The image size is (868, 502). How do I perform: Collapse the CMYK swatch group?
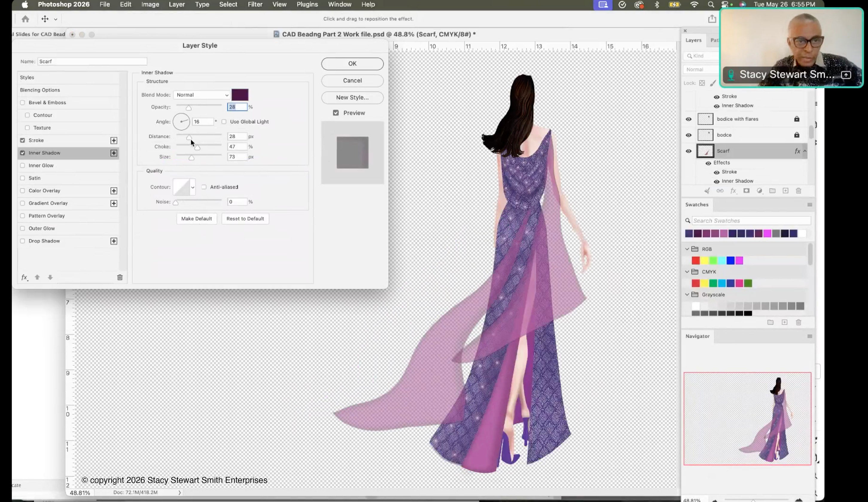(x=687, y=272)
